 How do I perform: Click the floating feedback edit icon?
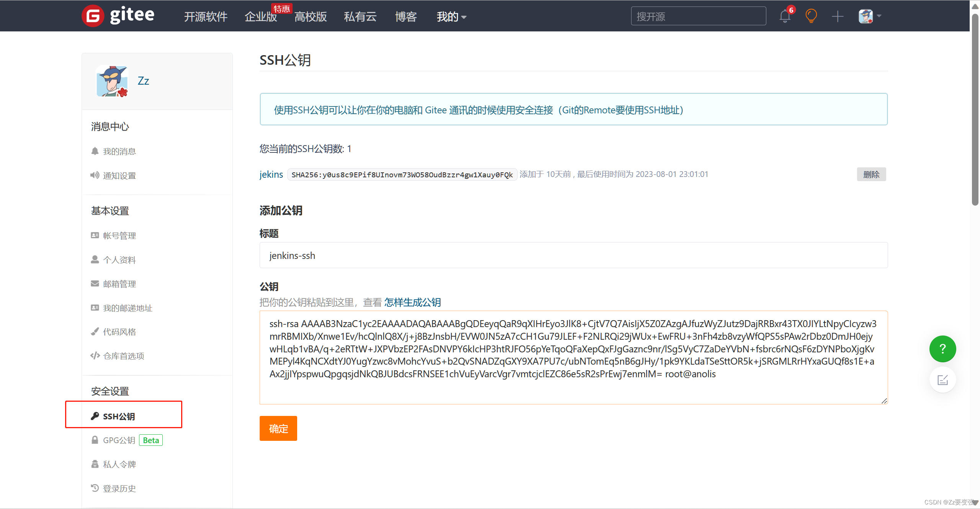click(x=942, y=380)
